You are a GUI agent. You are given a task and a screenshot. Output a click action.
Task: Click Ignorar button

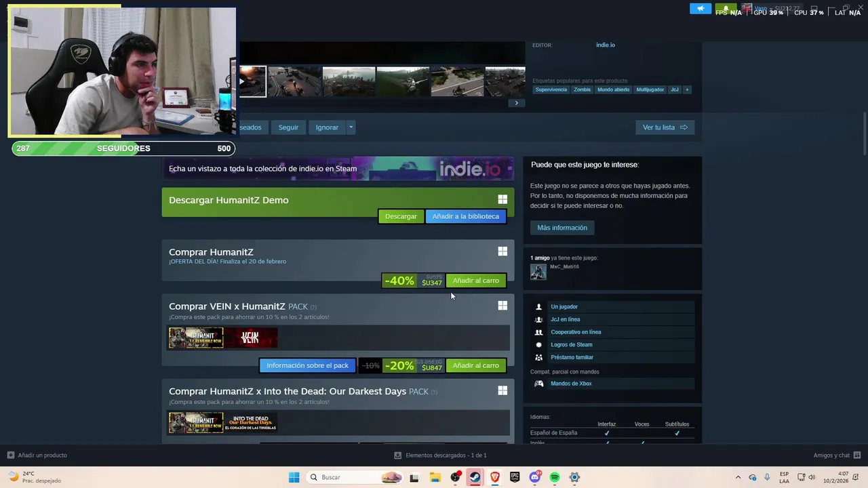[x=327, y=127]
